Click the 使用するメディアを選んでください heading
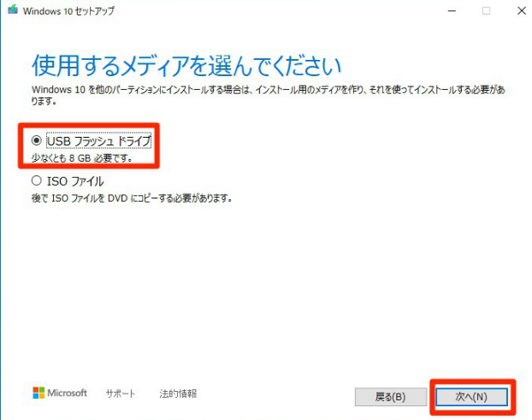This screenshot has height=420, width=532. 186,66
